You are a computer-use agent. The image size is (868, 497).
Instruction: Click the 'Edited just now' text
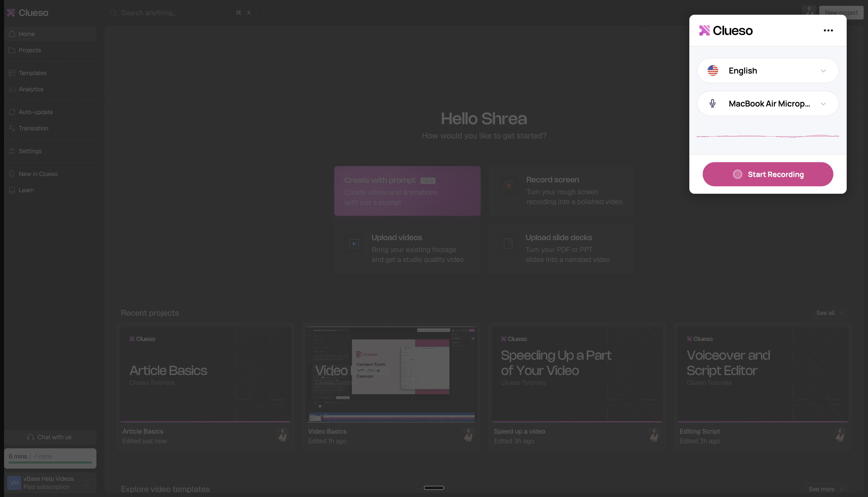(144, 441)
